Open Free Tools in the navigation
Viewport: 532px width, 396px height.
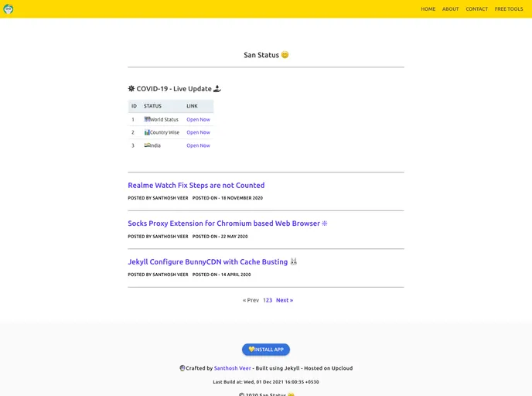509,9
